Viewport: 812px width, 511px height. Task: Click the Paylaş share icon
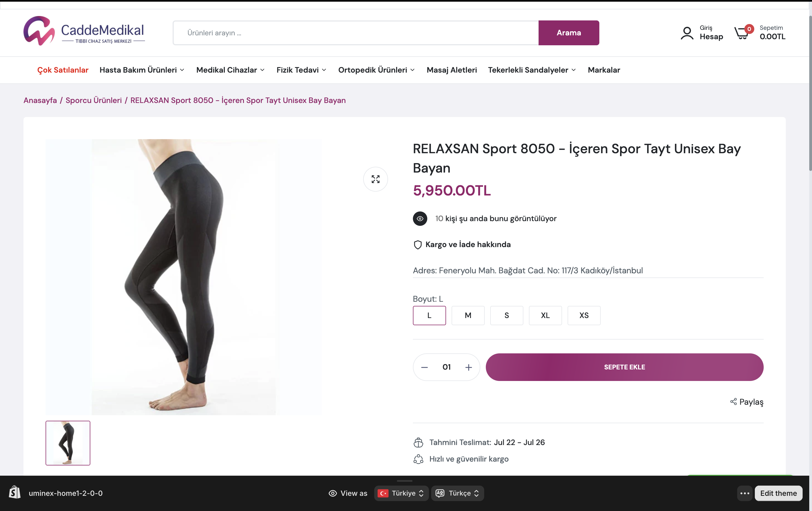(x=733, y=401)
